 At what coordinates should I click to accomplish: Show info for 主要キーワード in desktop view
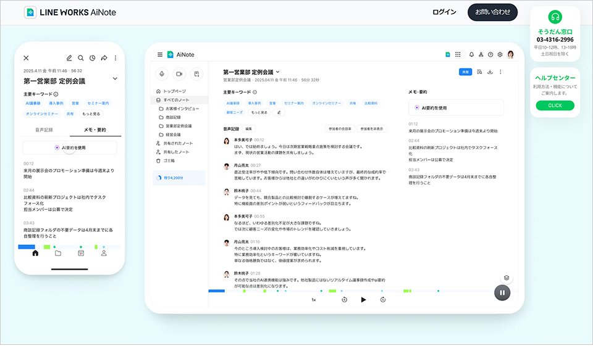pyautogui.click(x=255, y=92)
